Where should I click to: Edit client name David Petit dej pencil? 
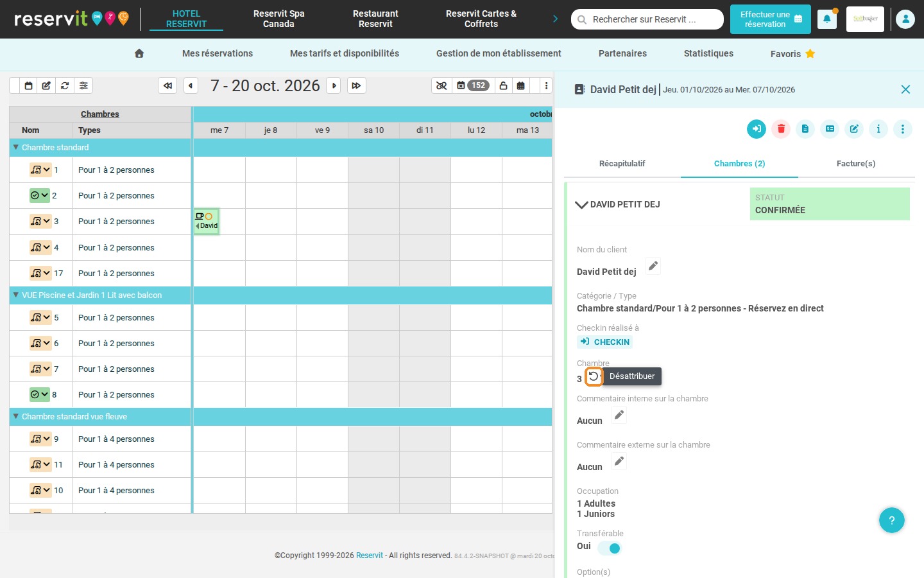653,266
